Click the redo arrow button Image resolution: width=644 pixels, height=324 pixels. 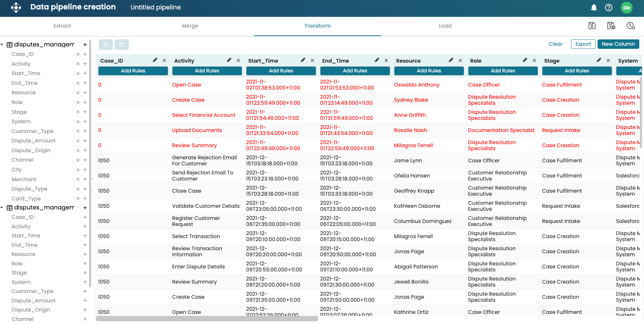(121, 44)
